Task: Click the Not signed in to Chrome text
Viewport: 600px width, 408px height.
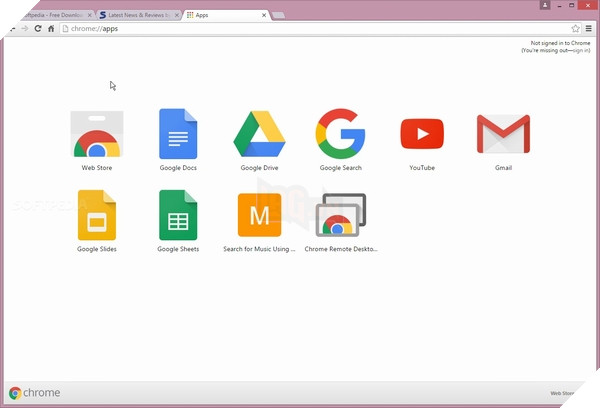Action: (560, 43)
